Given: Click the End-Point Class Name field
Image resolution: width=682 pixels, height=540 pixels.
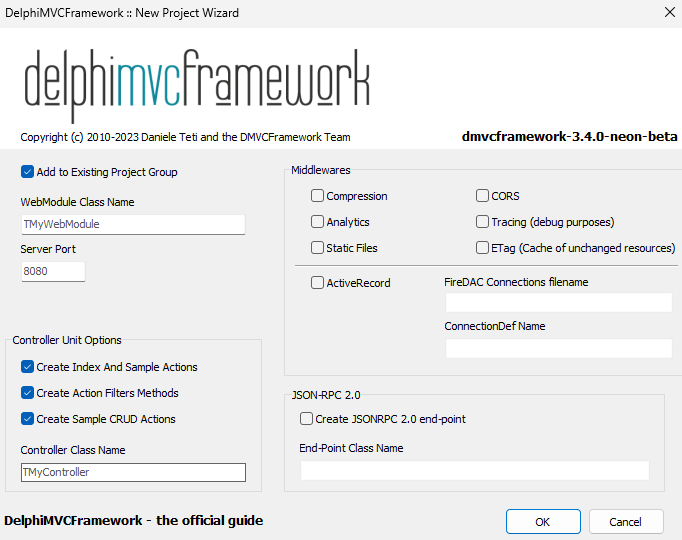Looking at the screenshot, I should pos(475,470).
